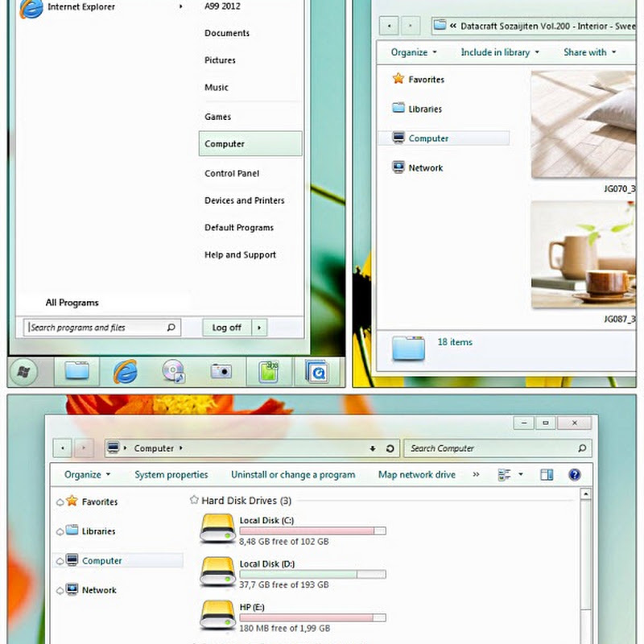Open address history dropdown in Computer window
Image resolution: width=644 pixels, height=644 pixels.
[x=373, y=448]
